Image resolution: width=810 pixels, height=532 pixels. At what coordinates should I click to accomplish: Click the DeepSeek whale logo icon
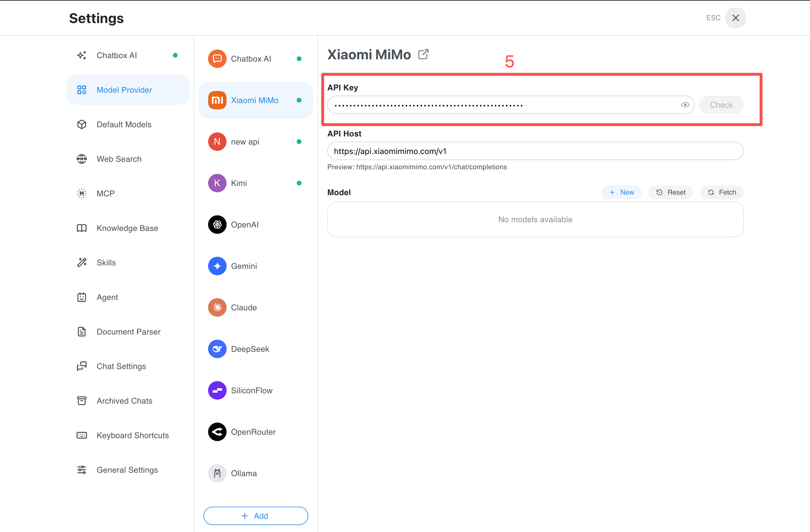point(217,349)
